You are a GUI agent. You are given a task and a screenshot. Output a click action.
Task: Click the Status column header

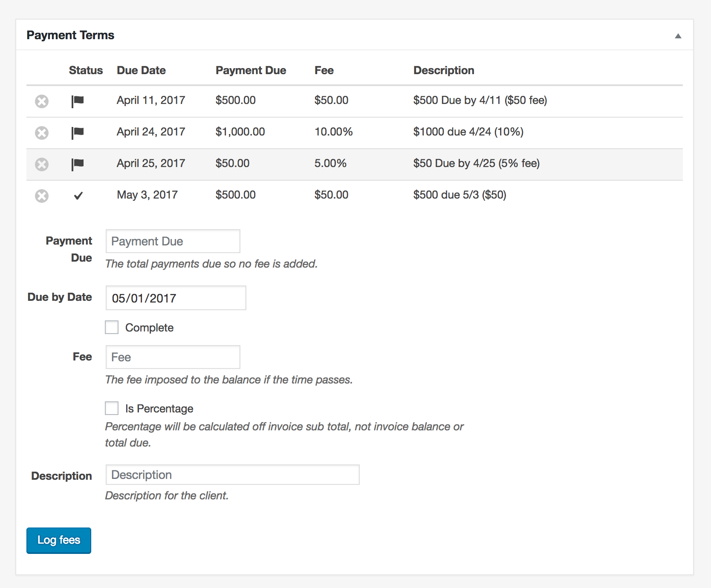click(86, 70)
